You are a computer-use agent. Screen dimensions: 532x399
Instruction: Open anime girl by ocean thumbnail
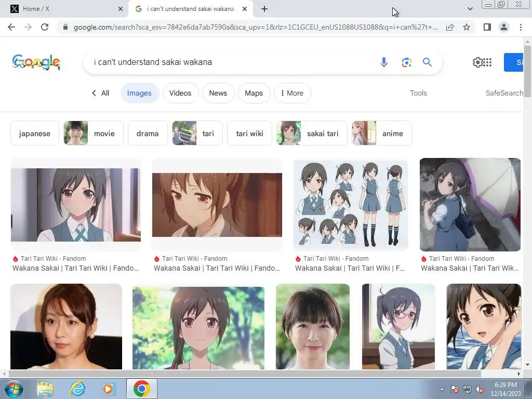coord(484,326)
